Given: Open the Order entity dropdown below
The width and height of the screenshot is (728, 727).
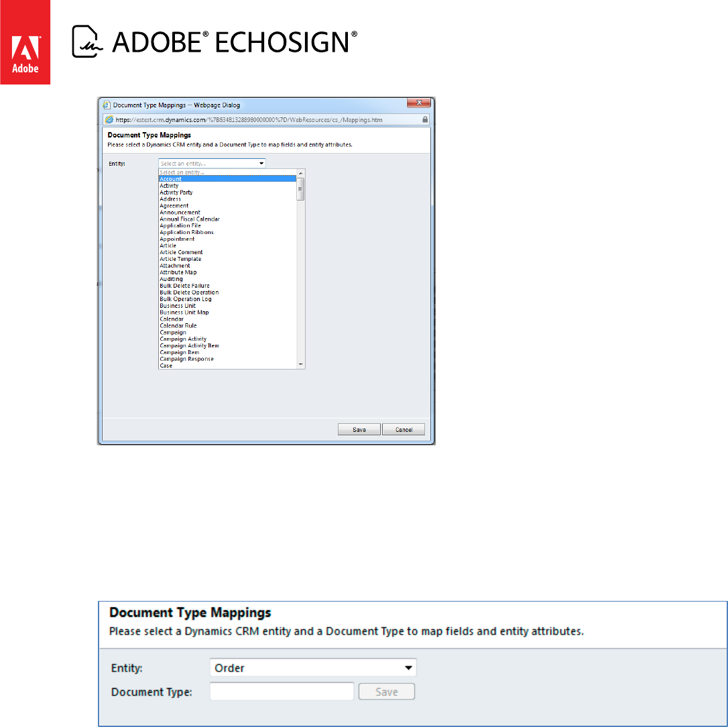Looking at the screenshot, I should tap(313, 667).
